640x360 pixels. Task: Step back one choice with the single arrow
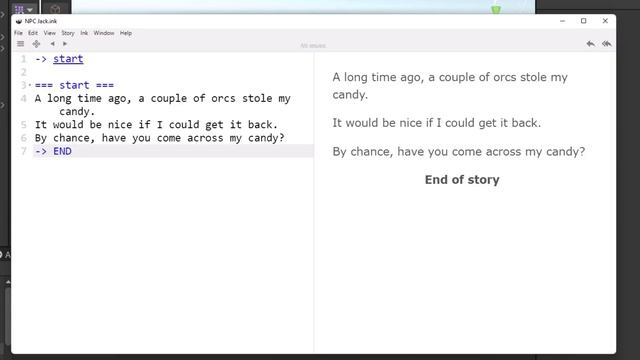tap(590, 44)
